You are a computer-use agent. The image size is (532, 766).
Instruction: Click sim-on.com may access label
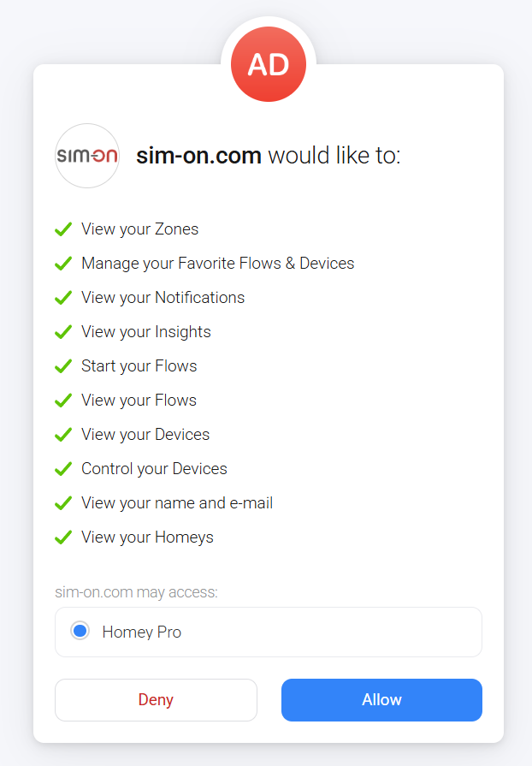click(136, 592)
